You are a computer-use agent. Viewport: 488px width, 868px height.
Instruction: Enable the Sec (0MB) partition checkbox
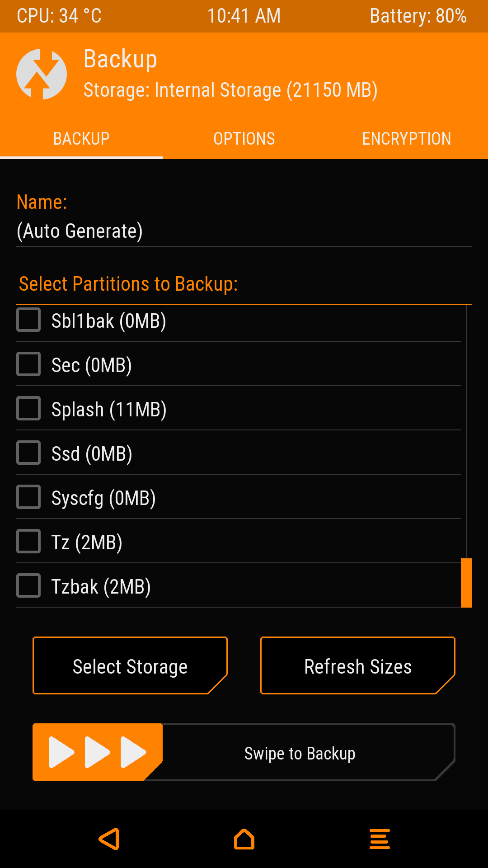pos(28,364)
